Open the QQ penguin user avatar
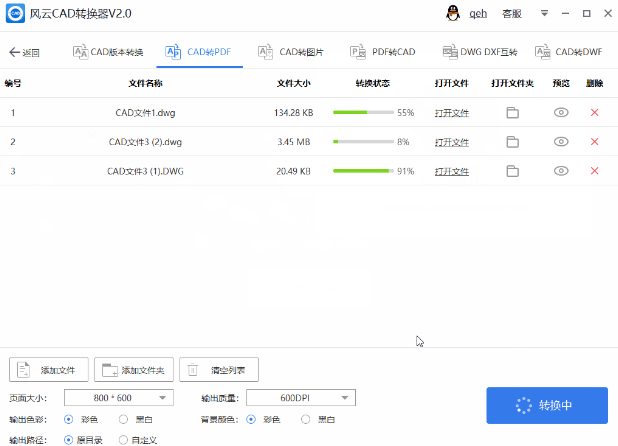618x446 pixels. (x=453, y=13)
